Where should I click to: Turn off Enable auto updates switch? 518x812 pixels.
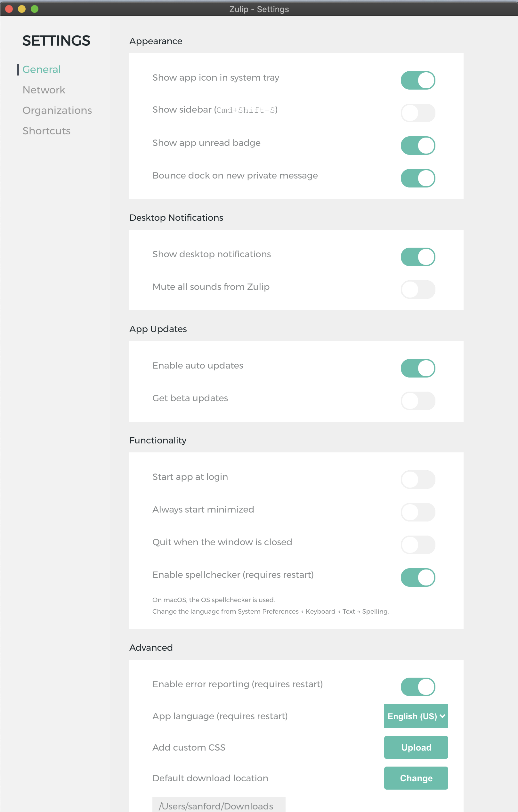(x=418, y=368)
